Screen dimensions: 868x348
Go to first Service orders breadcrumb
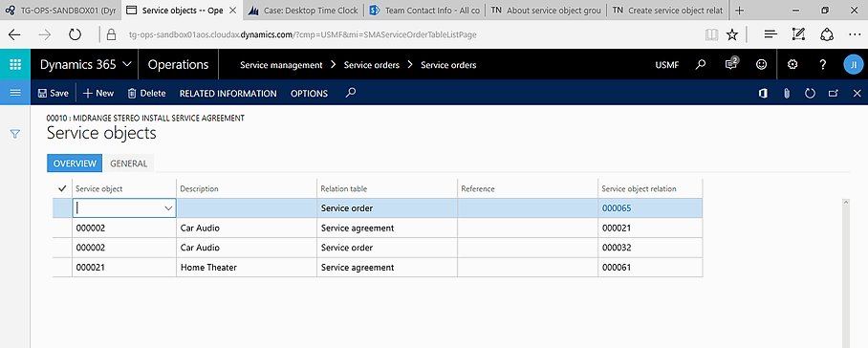pyautogui.click(x=372, y=65)
